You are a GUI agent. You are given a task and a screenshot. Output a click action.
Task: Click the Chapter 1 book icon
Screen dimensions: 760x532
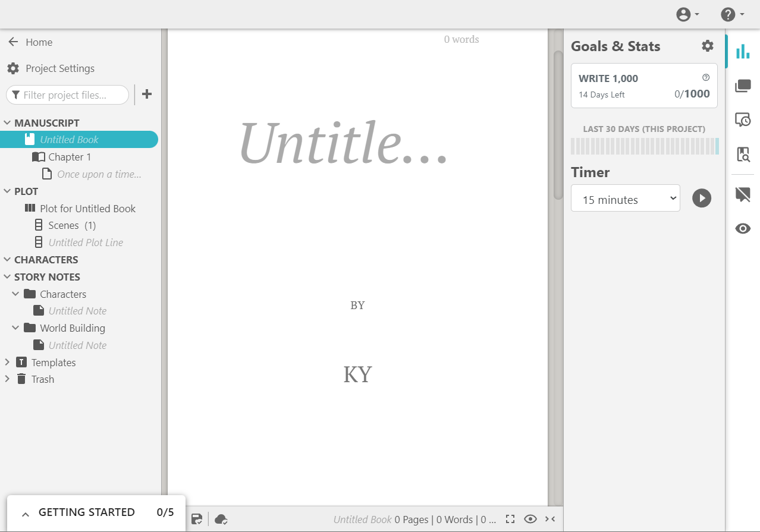[x=38, y=157]
